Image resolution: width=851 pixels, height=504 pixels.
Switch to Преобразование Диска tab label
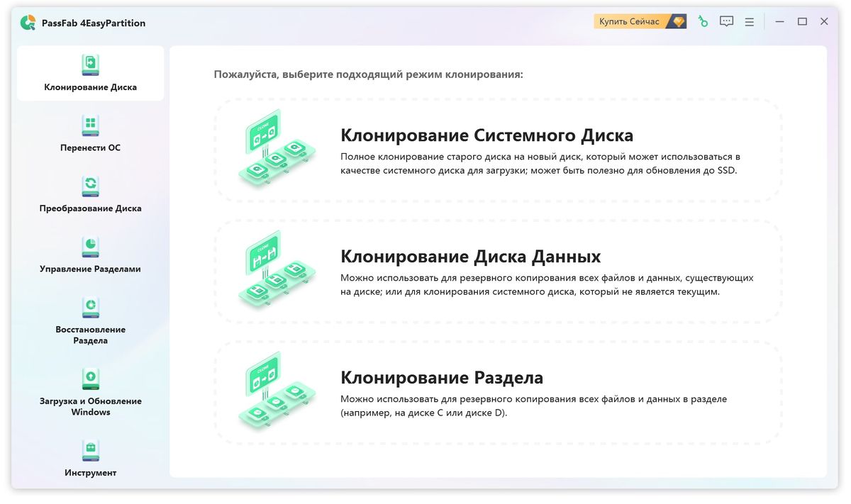point(91,208)
